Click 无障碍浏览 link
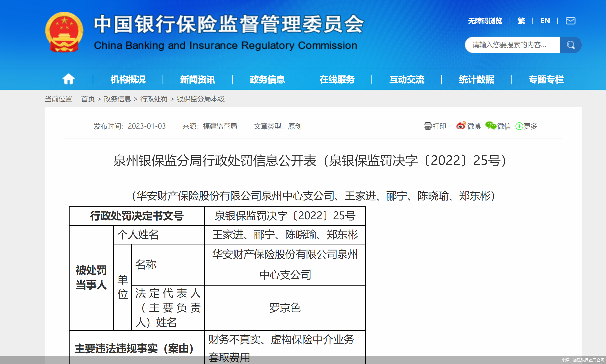The height and width of the screenshot is (364, 606). coord(485,21)
